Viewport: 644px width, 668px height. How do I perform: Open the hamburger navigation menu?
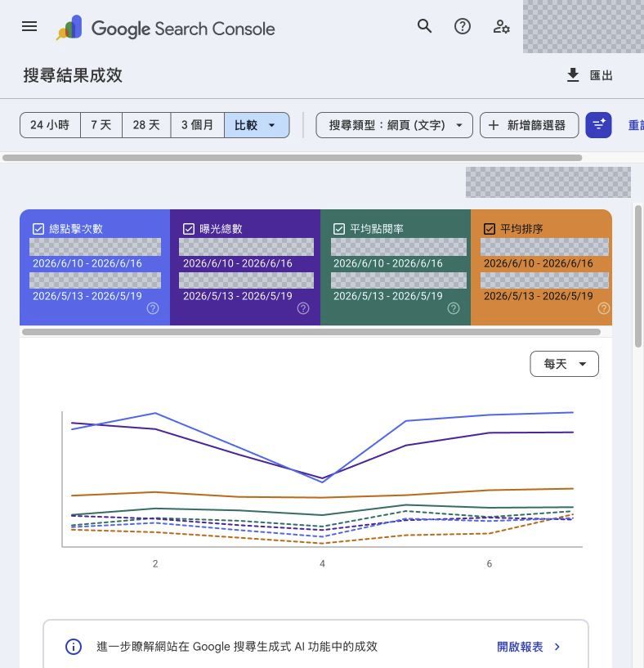(x=29, y=26)
